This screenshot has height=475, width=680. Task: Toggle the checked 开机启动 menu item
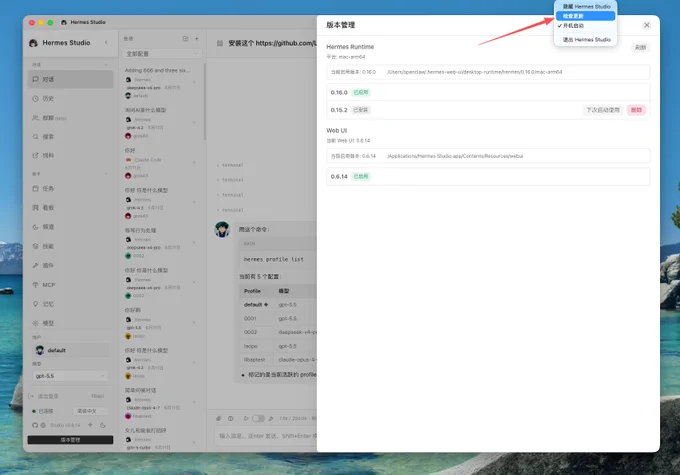click(585, 26)
